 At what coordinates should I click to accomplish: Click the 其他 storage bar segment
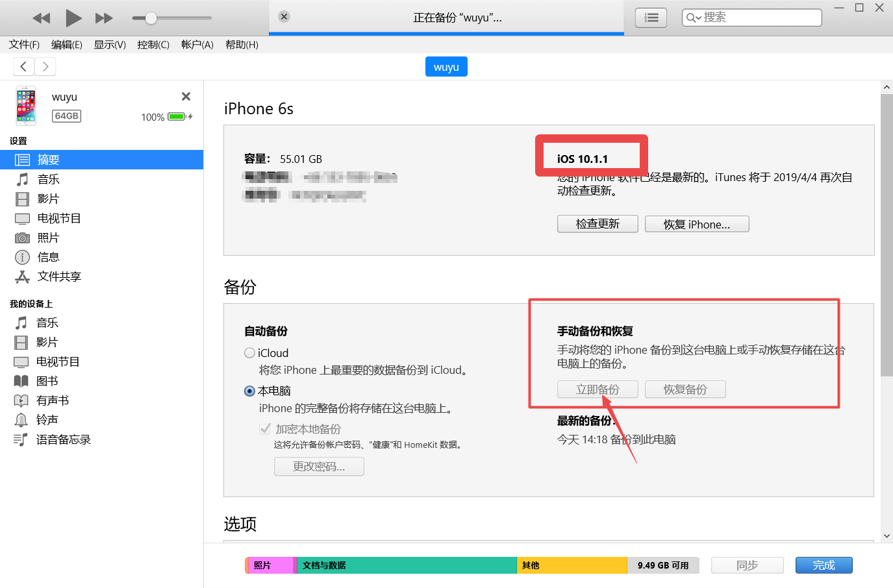click(x=572, y=565)
